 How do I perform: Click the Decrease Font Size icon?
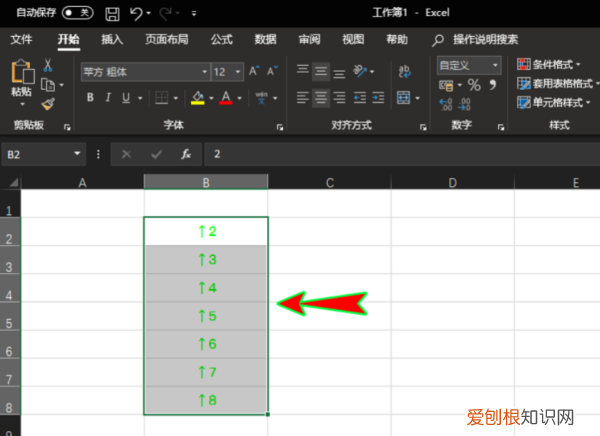(272, 71)
